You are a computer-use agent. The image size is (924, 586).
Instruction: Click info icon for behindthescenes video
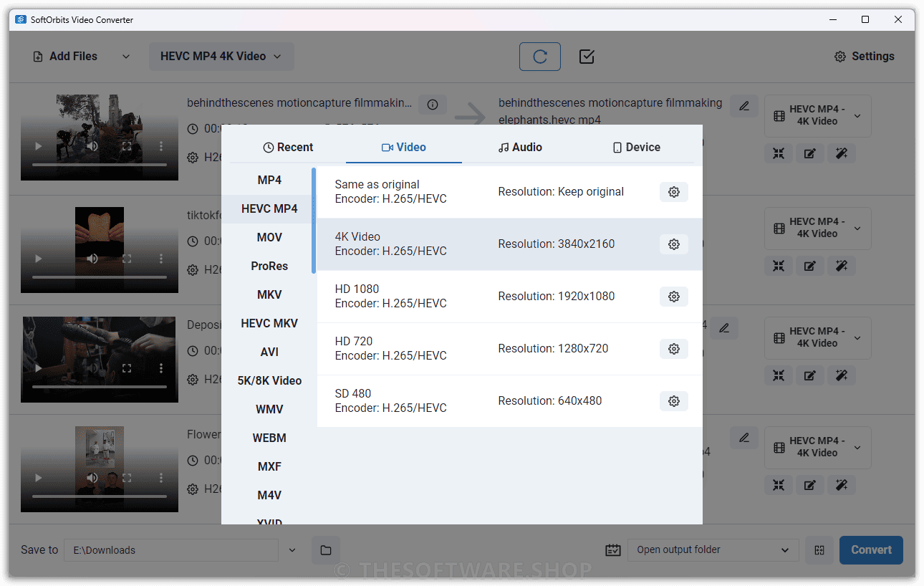[x=433, y=105]
